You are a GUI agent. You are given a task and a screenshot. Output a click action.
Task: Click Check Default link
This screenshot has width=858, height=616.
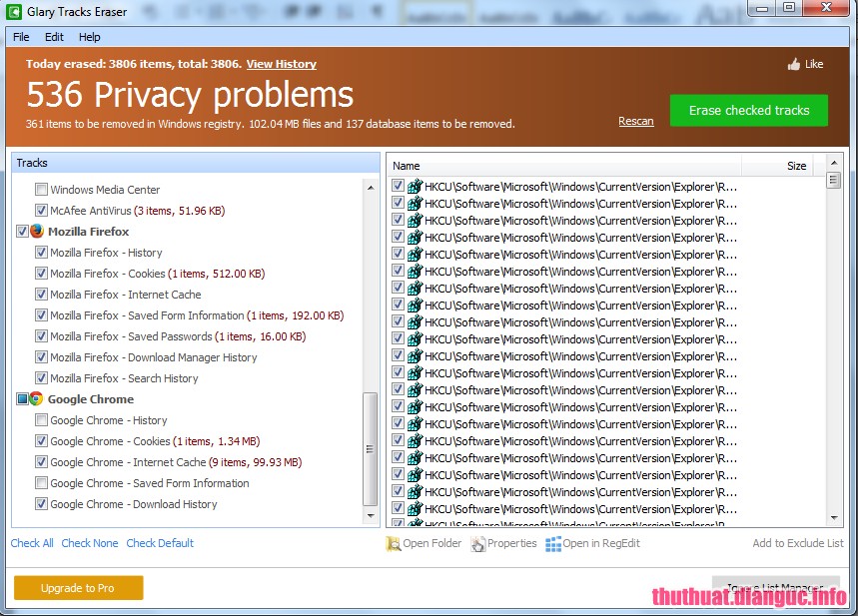[x=160, y=543]
